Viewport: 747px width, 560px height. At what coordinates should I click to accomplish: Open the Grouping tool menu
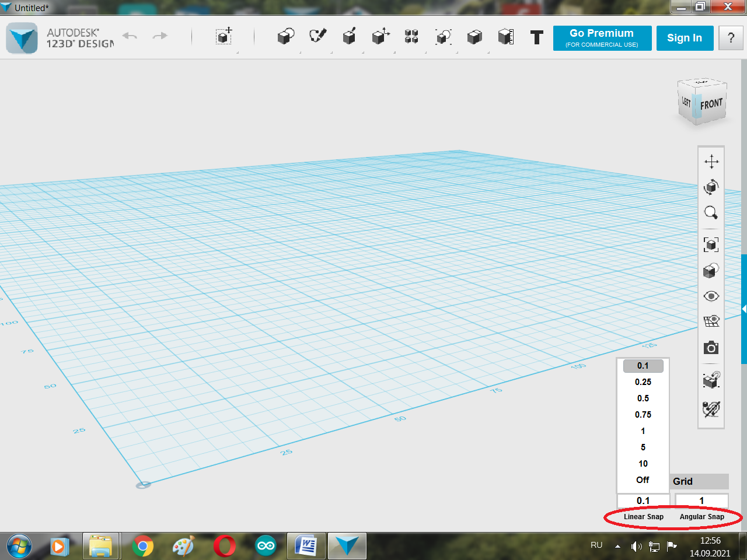click(x=443, y=37)
